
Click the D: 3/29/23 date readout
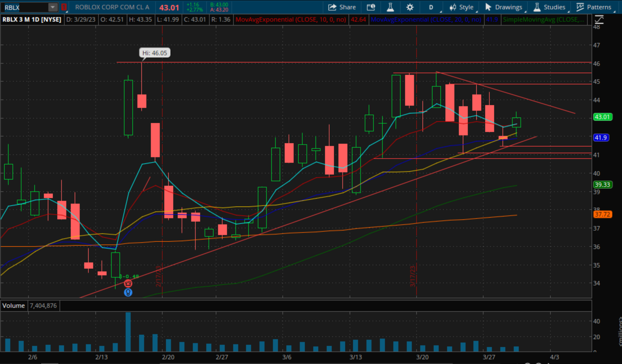(x=81, y=19)
